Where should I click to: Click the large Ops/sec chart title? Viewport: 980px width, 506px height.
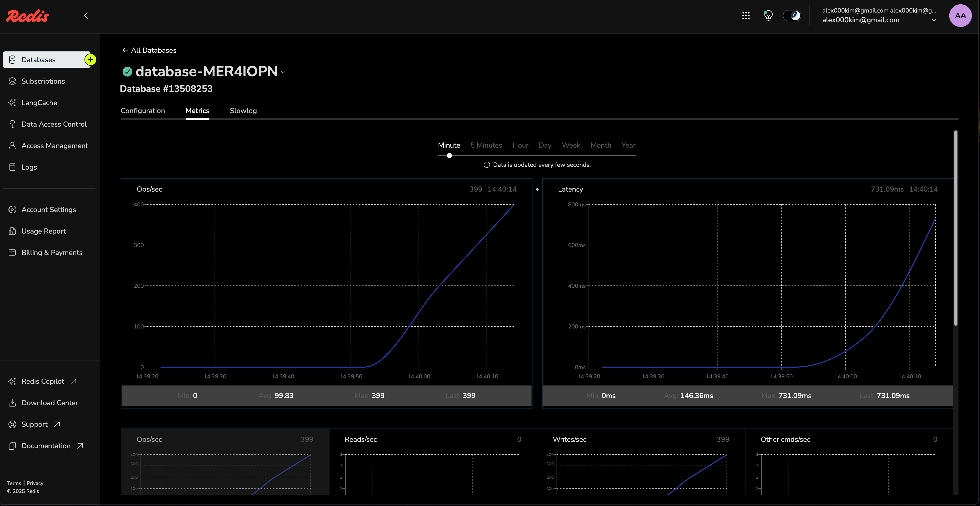point(149,189)
